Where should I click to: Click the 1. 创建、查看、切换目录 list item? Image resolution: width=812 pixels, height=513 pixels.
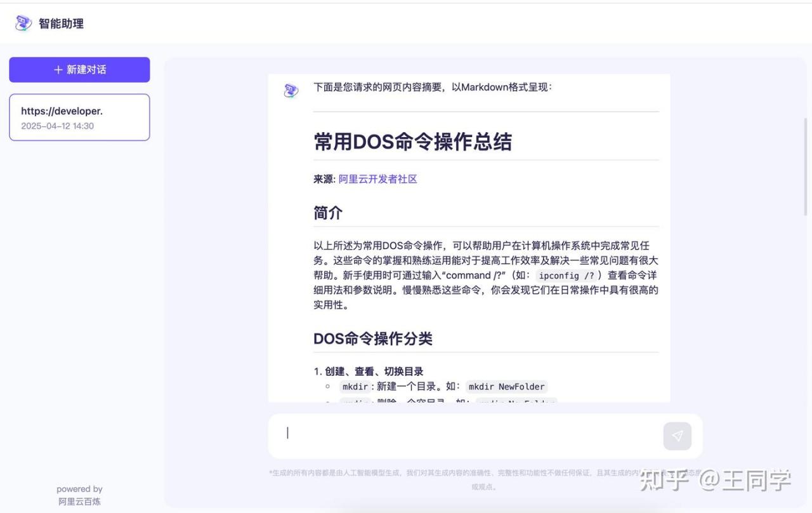[x=369, y=371]
